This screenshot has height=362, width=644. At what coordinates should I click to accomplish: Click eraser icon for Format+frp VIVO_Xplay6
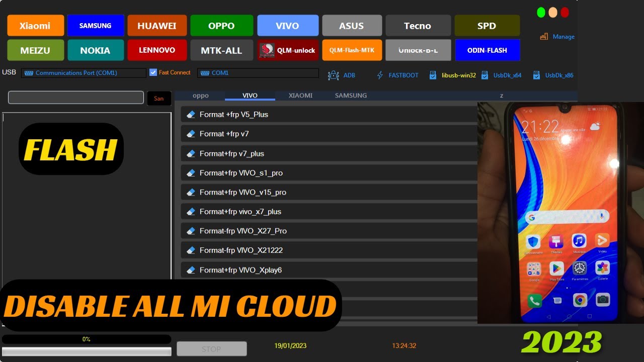tap(191, 270)
